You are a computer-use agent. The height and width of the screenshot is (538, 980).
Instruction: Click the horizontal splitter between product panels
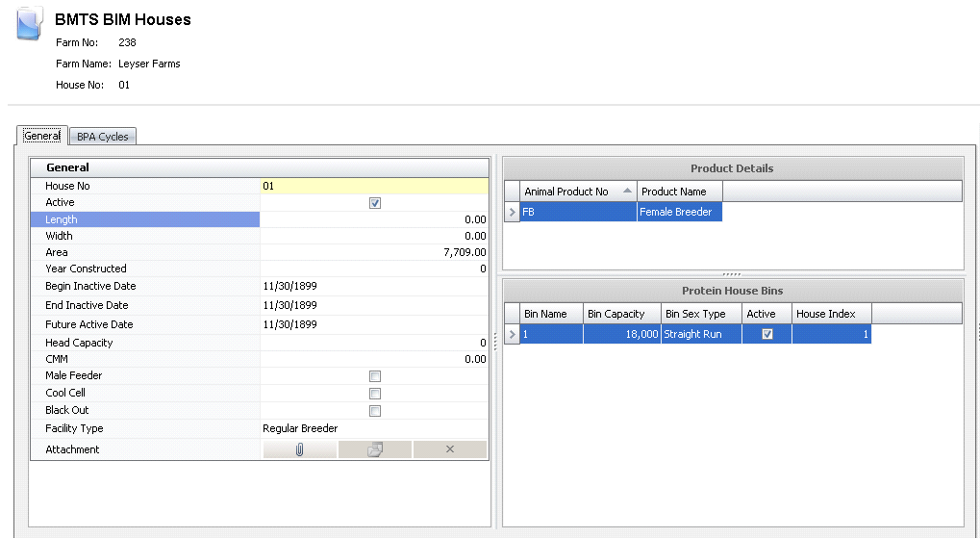[732, 274]
